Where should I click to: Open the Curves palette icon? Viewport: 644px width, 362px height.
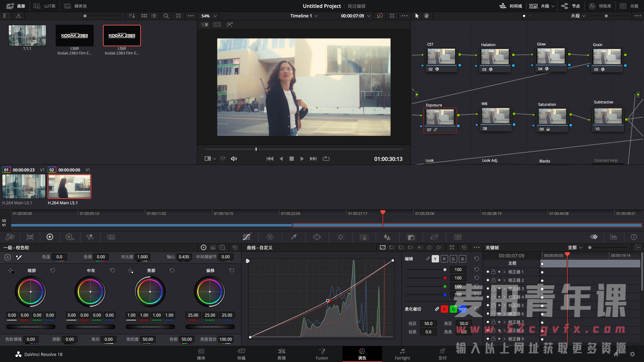click(246, 237)
